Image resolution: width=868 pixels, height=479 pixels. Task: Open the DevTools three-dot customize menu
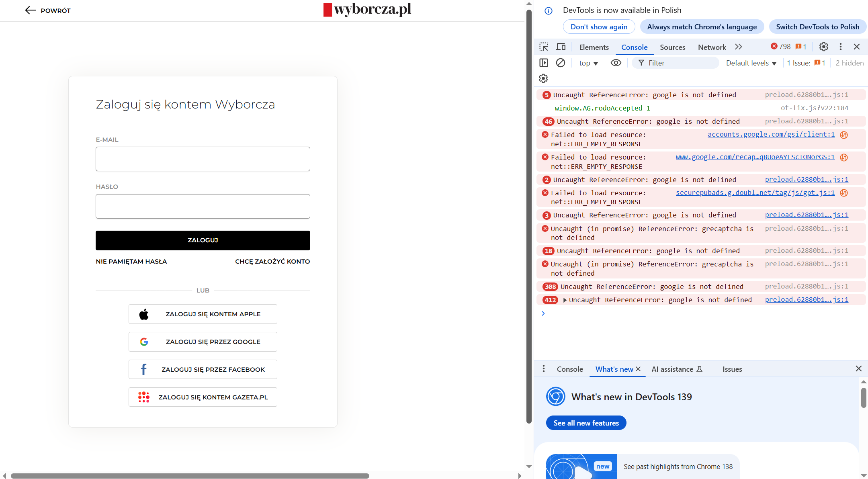(841, 47)
